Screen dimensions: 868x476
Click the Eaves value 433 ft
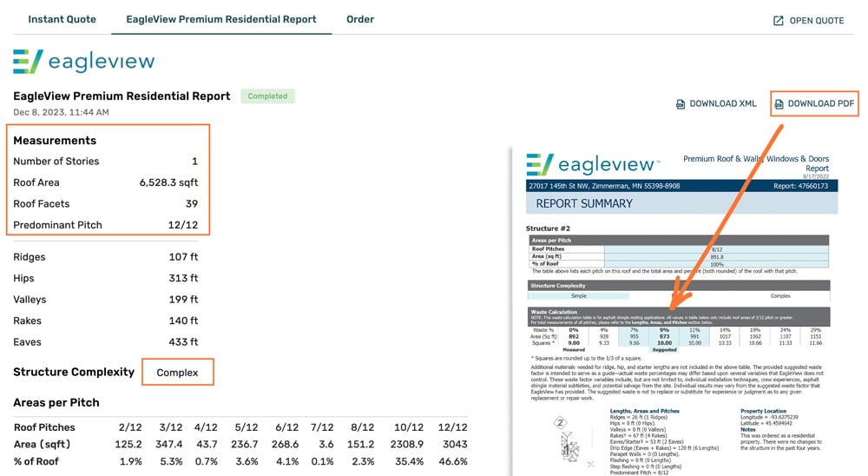[x=183, y=342]
